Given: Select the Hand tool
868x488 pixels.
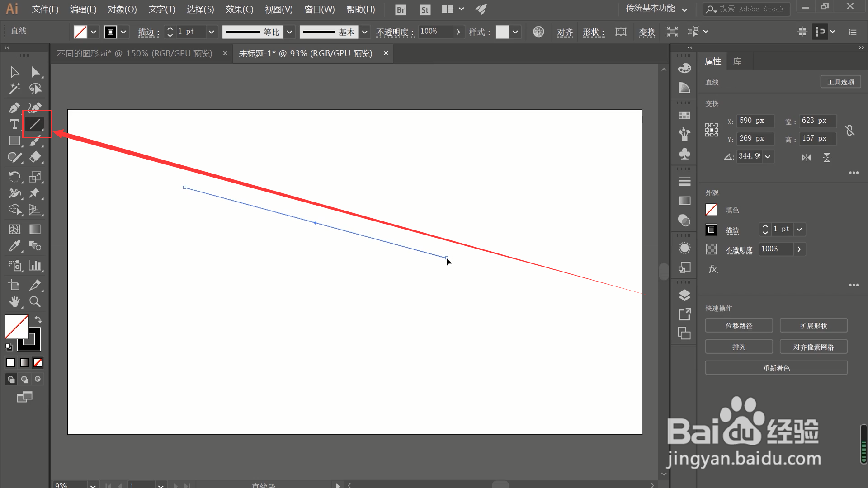Looking at the screenshot, I should pyautogui.click(x=14, y=301).
